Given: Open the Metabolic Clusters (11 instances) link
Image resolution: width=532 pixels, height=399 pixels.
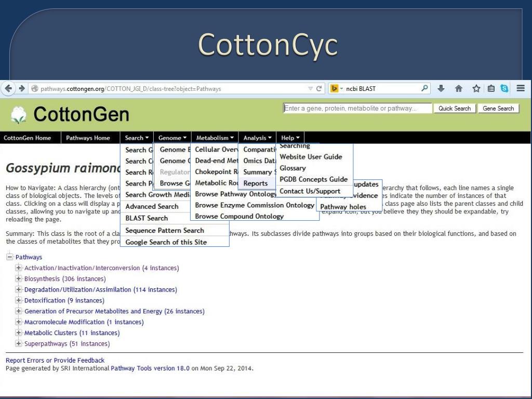Looking at the screenshot, I should pyautogui.click(x=72, y=333).
